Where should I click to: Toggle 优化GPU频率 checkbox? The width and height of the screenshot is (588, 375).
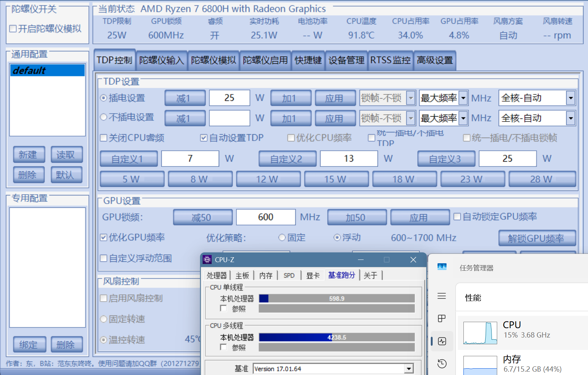pyautogui.click(x=104, y=237)
